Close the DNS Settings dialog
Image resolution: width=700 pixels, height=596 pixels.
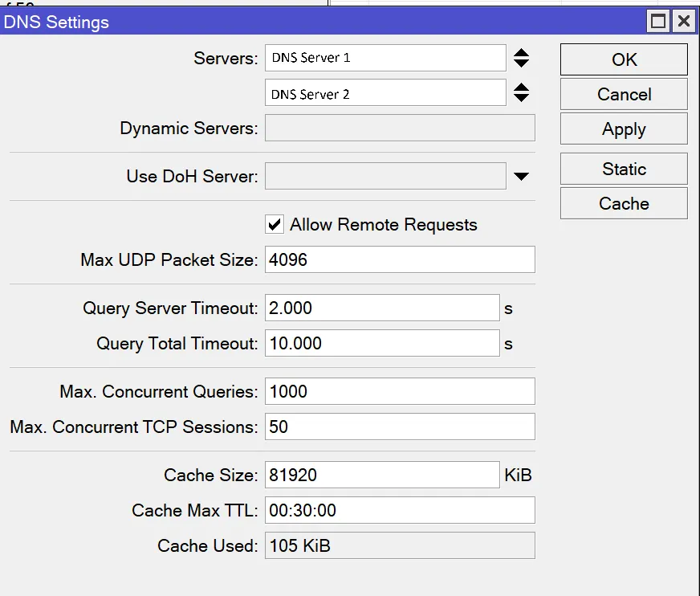click(683, 21)
